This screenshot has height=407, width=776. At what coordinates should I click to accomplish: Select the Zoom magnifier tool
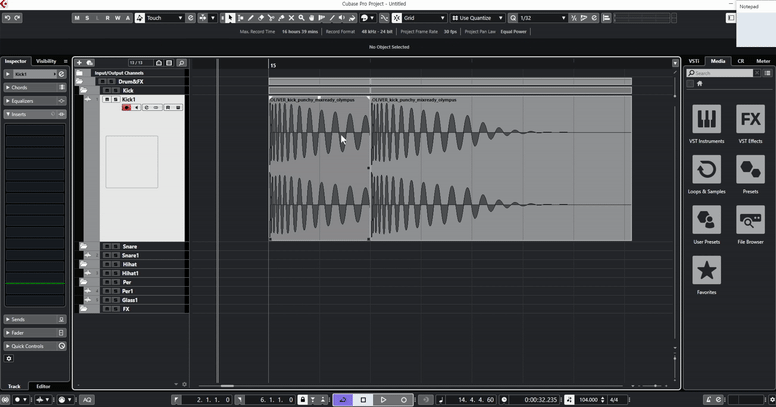301,18
